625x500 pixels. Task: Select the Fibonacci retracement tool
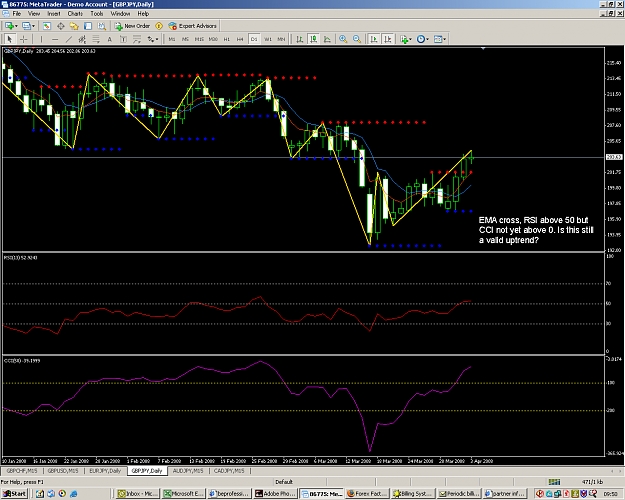(x=96, y=39)
